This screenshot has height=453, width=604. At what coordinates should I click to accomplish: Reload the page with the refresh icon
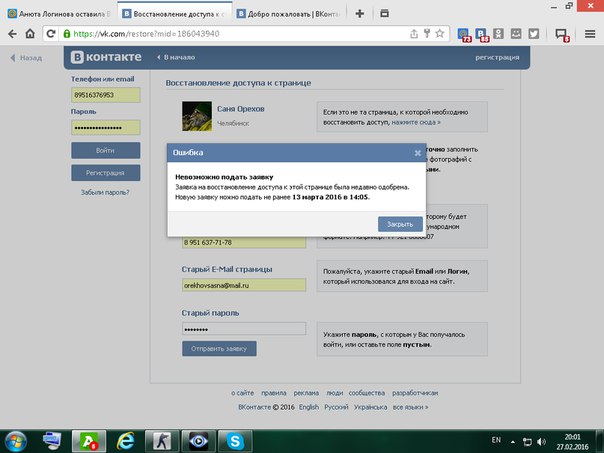(x=51, y=34)
